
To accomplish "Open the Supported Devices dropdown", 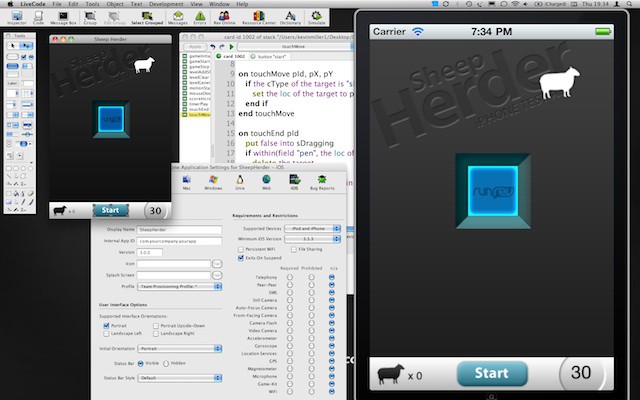I will pyautogui.click(x=313, y=229).
